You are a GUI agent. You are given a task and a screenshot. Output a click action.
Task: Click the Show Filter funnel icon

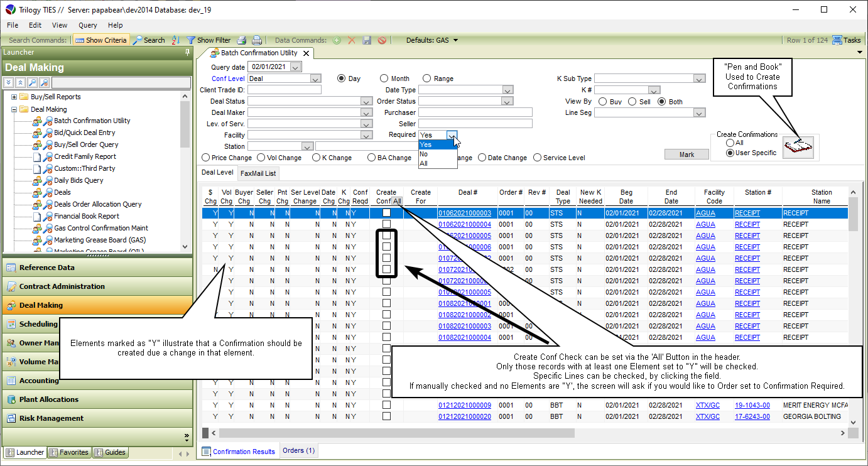click(x=191, y=40)
